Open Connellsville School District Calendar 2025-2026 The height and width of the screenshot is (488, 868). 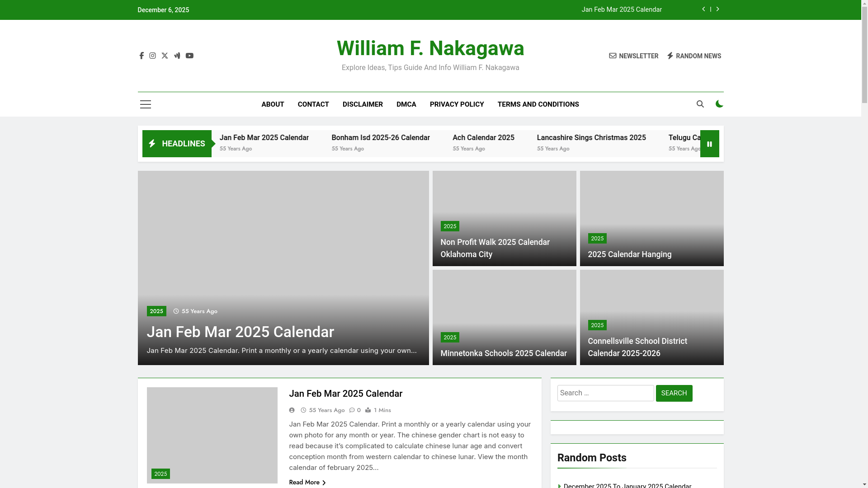pyautogui.click(x=637, y=347)
